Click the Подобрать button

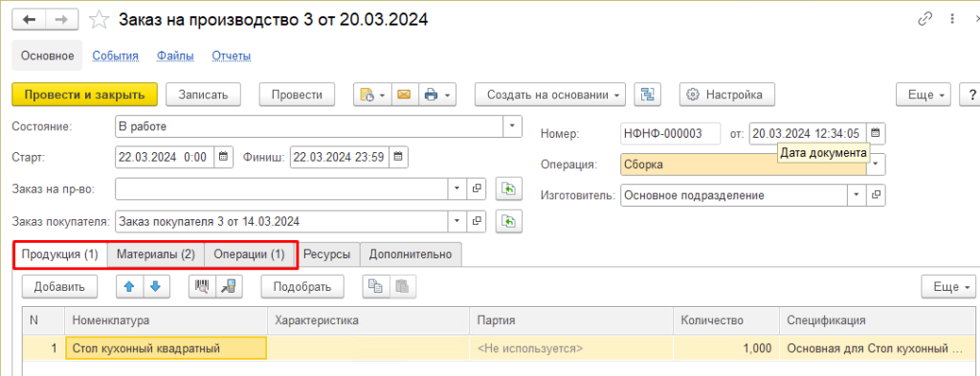(x=302, y=287)
